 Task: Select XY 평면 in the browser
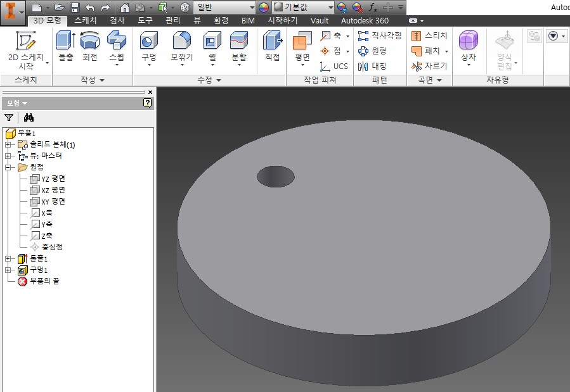coord(48,201)
